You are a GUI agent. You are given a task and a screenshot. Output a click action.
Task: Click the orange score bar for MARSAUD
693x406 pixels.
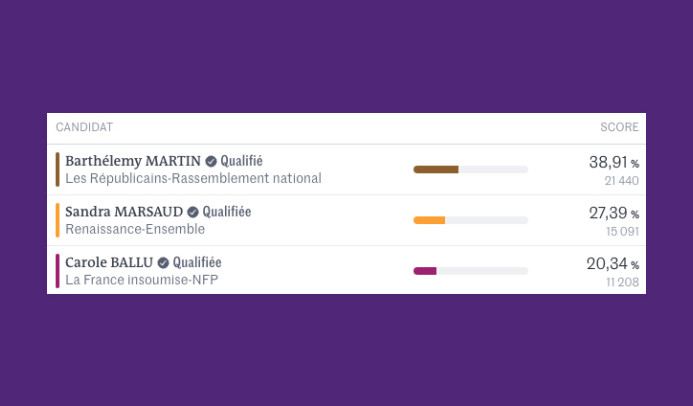429,220
